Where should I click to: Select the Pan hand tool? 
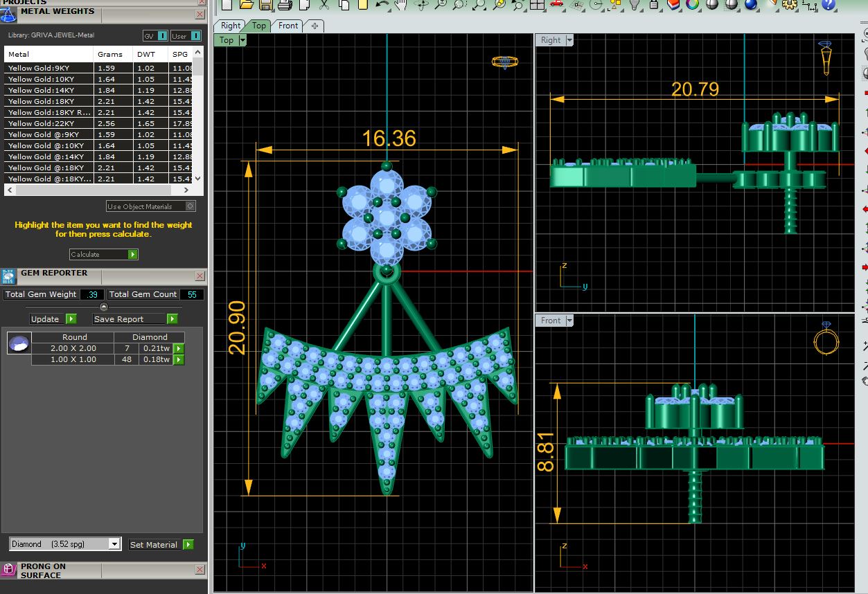pyautogui.click(x=400, y=5)
